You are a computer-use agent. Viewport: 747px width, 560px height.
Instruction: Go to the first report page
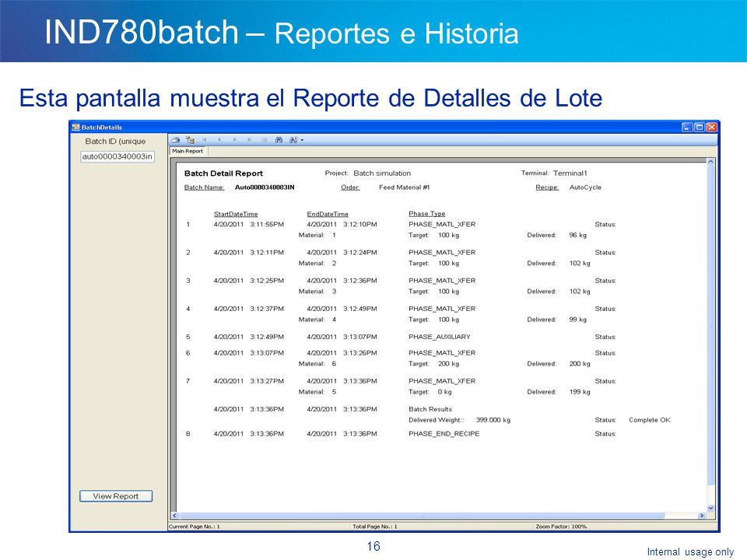[205, 140]
